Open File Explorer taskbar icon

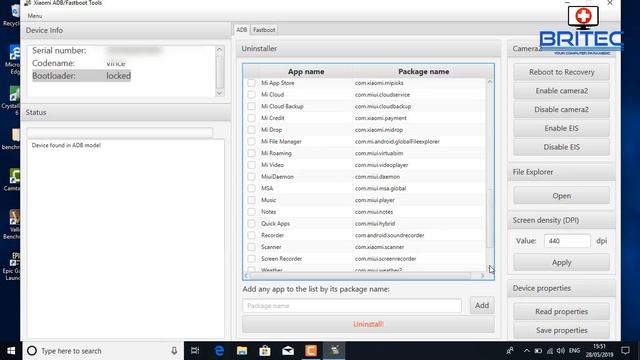pyautogui.click(x=242, y=351)
